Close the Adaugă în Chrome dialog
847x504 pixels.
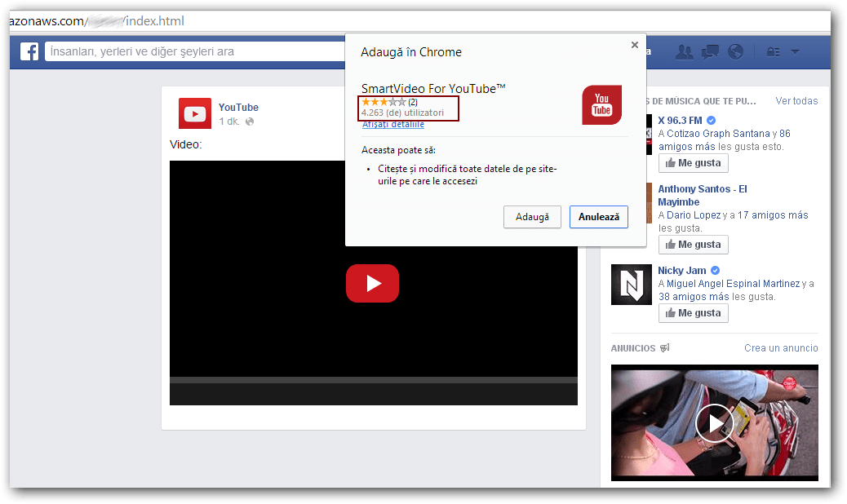click(635, 46)
